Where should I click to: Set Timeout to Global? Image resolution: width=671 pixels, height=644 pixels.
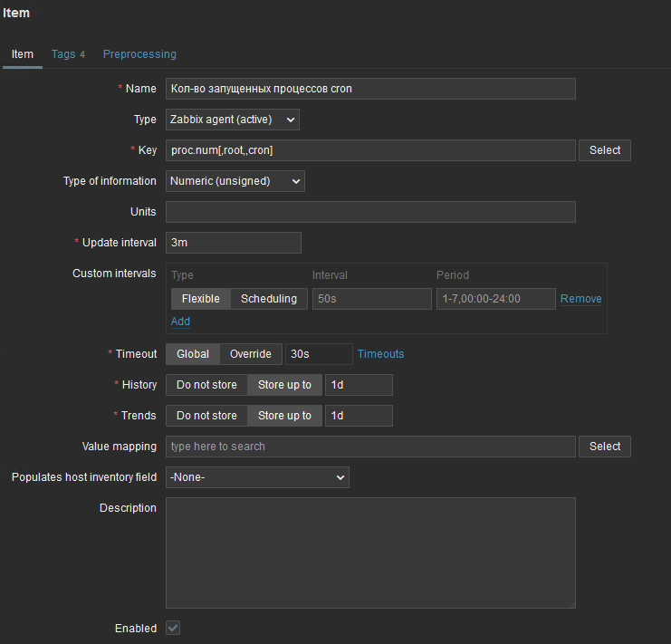(192, 354)
